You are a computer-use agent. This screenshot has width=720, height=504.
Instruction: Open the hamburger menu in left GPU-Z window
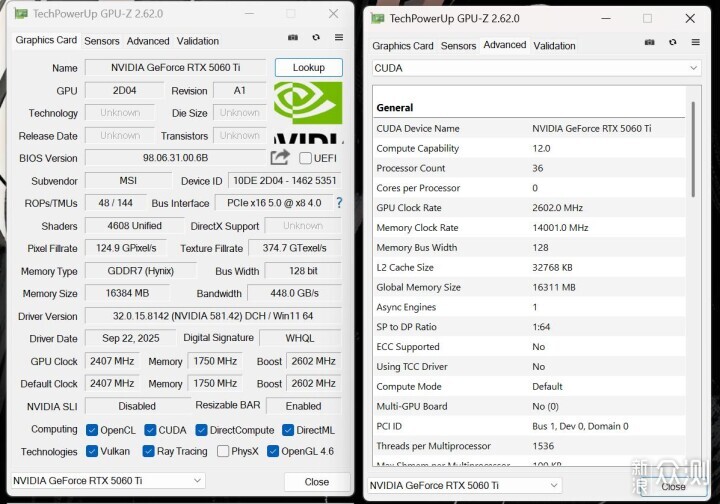tap(339, 38)
